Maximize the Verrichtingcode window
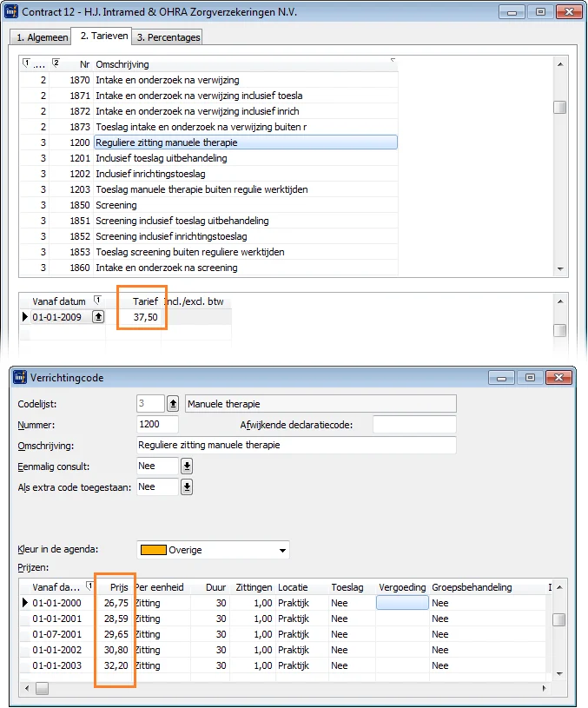This screenshot has height=708, width=588. 529,378
